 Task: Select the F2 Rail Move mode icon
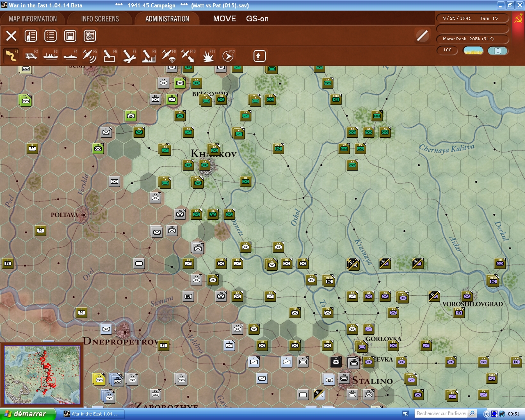pyautogui.click(x=31, y=56)
